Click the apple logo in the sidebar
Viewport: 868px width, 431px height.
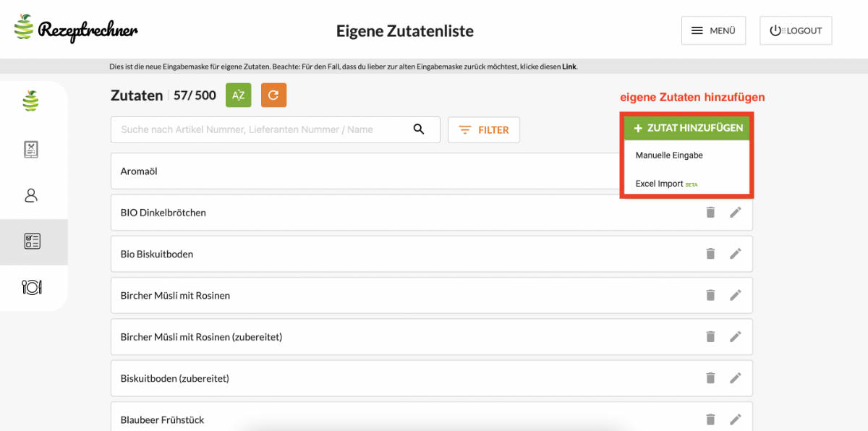pyautogui.click(x=30, y=101)
